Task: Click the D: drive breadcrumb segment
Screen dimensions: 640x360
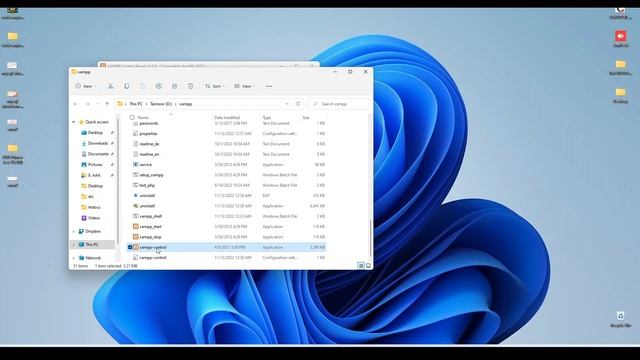Action: pyautogui.click(x=161, y=104)
